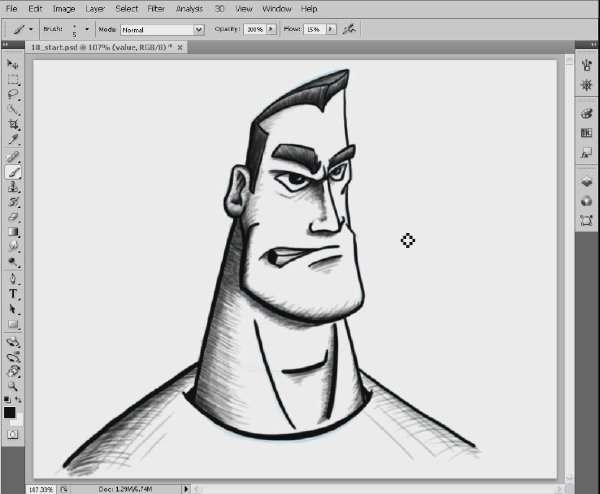Viewport: 600px width, 494px height.
Task: Select the Dodge tool
Action: pos(13,262)
